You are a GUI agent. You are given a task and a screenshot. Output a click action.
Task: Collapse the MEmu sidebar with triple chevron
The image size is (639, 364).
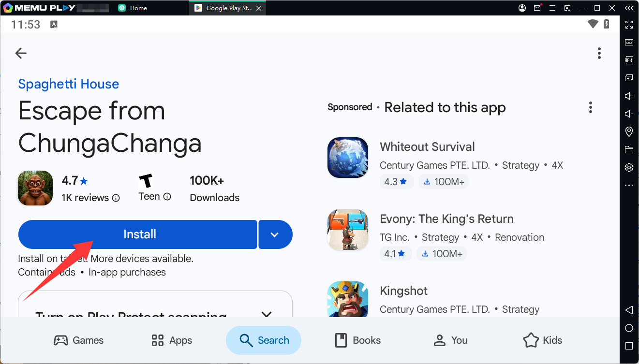tap(629, 8)
